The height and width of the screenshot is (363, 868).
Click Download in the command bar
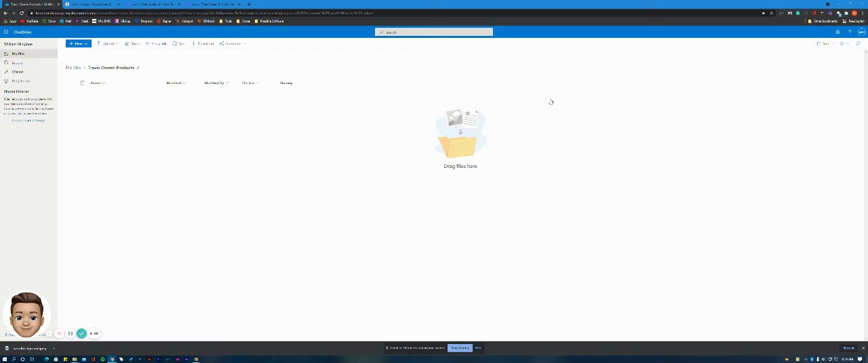click(x=203, y=43)
